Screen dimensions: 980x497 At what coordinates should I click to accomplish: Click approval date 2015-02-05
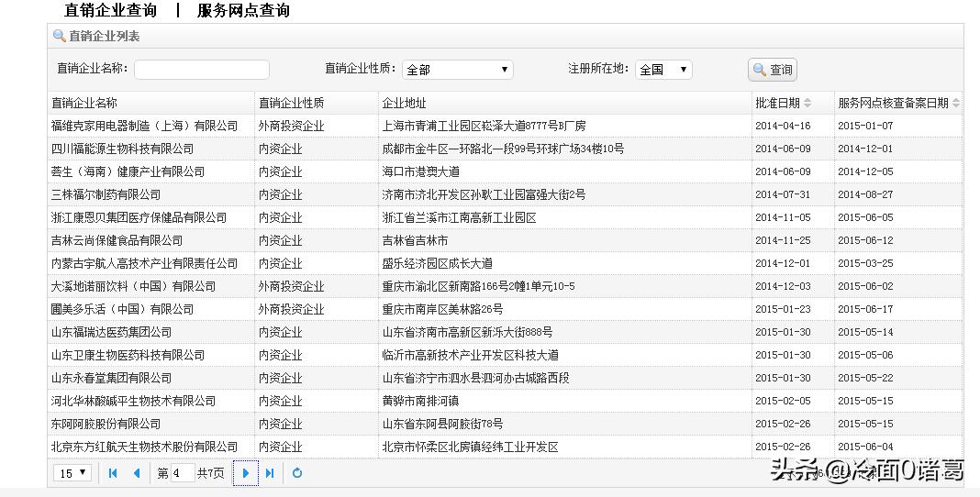point(783,401)
